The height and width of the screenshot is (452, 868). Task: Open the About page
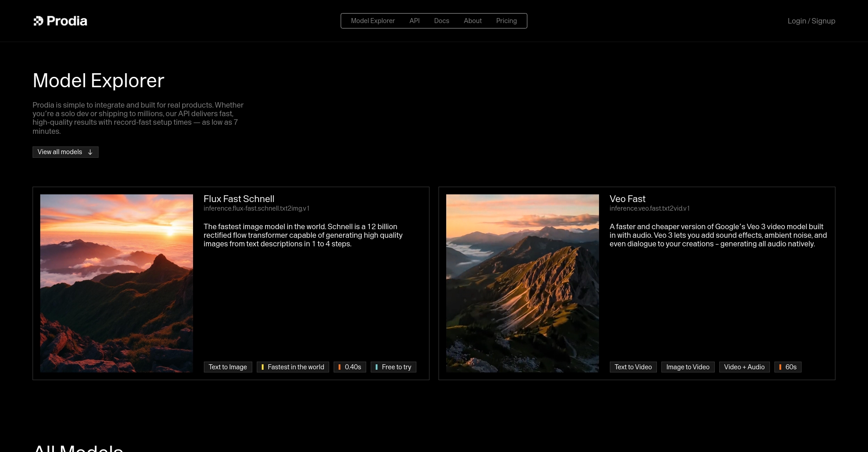472,21
